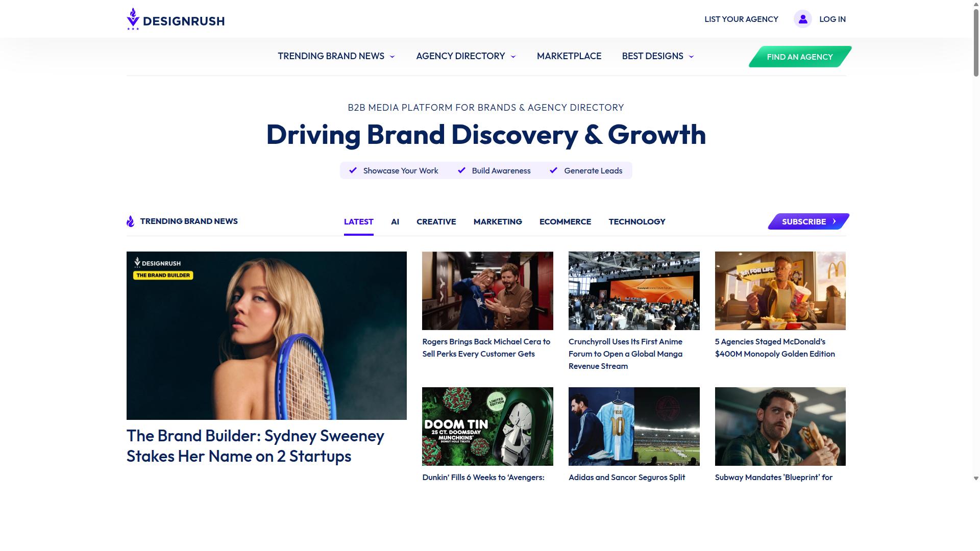The height and width of the screenshot is (551, 980).
Task: Click the DesignRush flame logo icon
Action: pyautogui.click(x=133, y=19)
